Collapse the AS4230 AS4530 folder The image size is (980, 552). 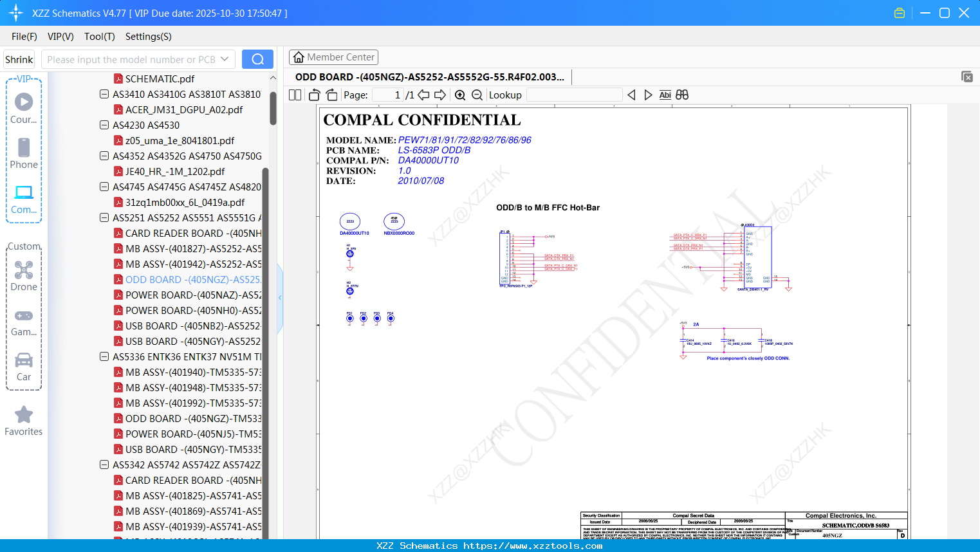pos(104,125)
